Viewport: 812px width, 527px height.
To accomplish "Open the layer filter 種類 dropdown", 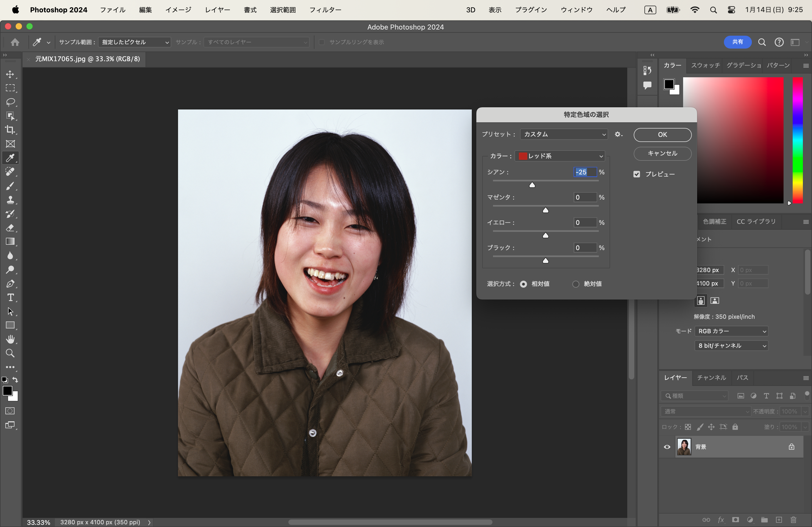I will click(x=694, y=396).
